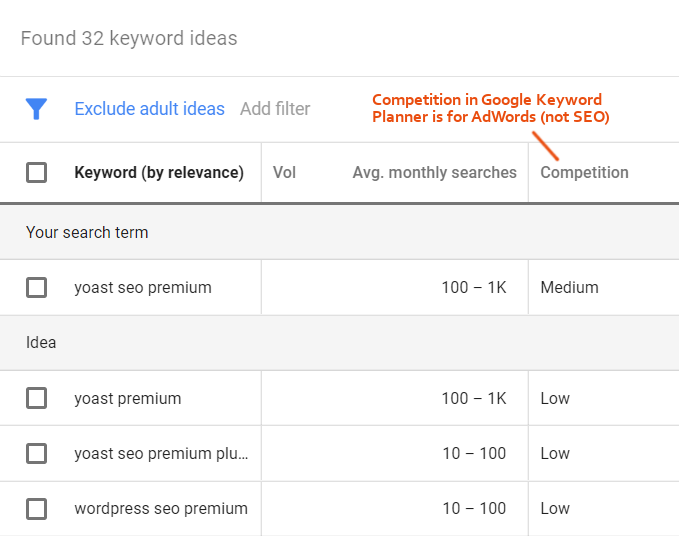Viewport: 679px width, 536px height.
Task: Sort by Keyword (by relevance) column header
Action: [x=159, y=173]
